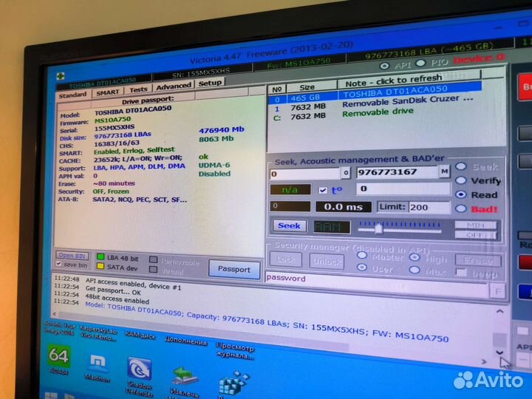Click the Windows Start button
The width and height of the screenshot is (532, 399).
point(51,395)
